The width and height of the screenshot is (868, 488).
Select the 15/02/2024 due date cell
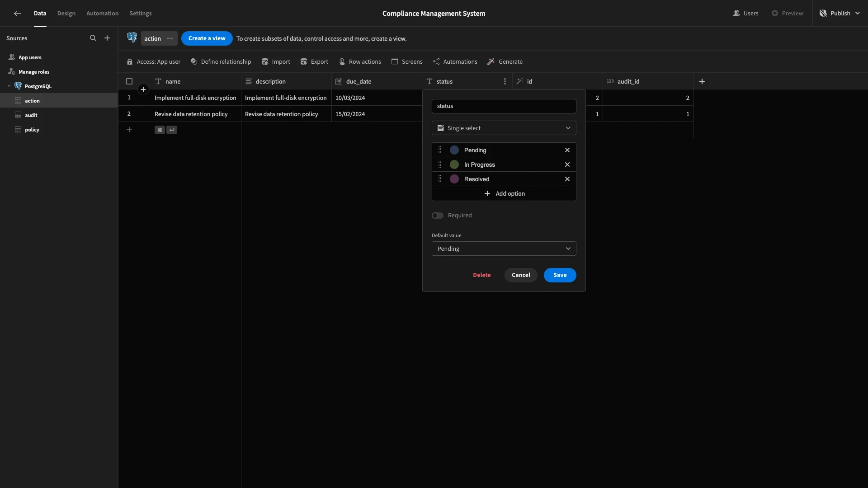[377, 114]
